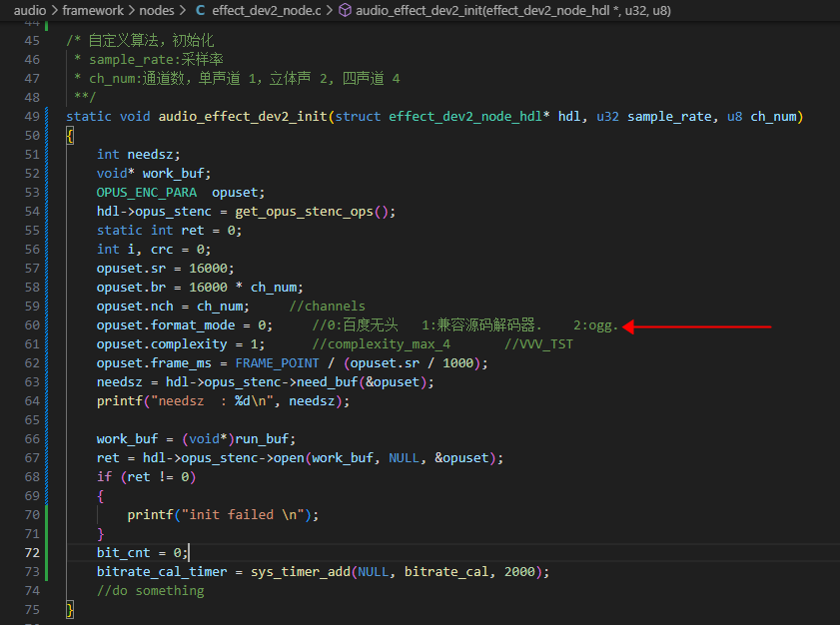The width and height of the screenshot is (840, 625).
Task: Click the "1:兼容源码解码器." comment text
Action: (x=481, y=325)
